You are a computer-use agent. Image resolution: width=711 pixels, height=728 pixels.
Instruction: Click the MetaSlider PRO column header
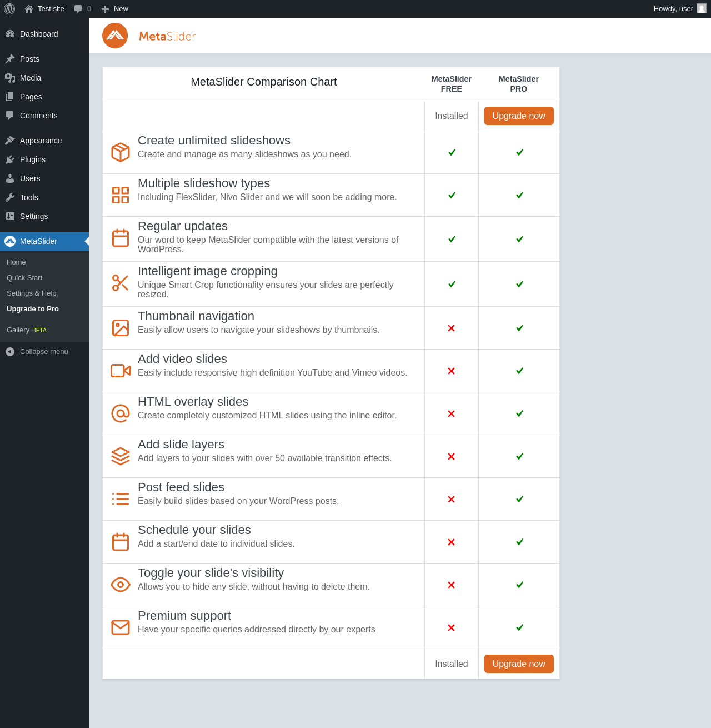[519, 84]
